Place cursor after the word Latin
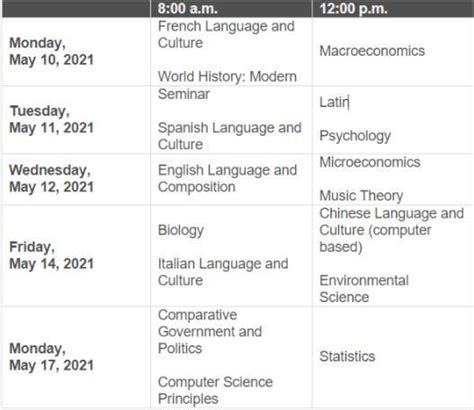Viewport: 474px width, 410px height. click(349, 102)
